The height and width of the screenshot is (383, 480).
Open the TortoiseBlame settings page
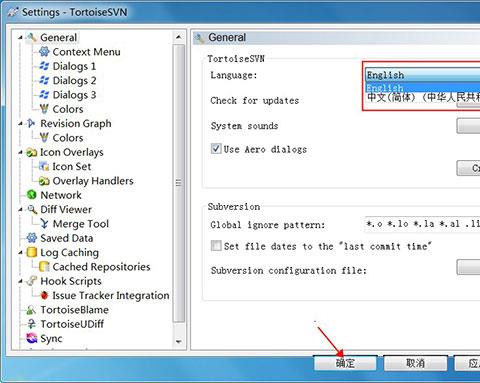[x=74, y=310]
